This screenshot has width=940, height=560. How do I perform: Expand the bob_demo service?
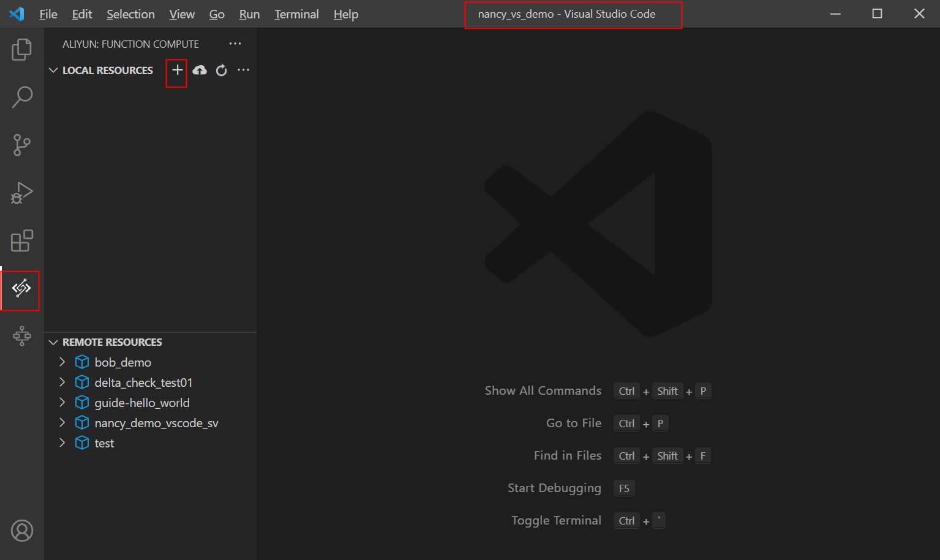(x=62, y=362)
